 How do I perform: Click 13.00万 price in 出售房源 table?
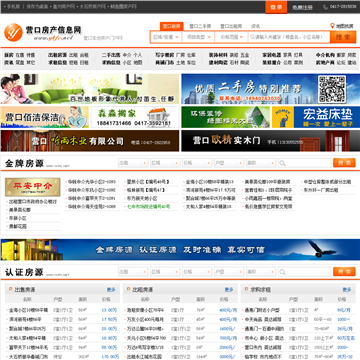[109, 310]
